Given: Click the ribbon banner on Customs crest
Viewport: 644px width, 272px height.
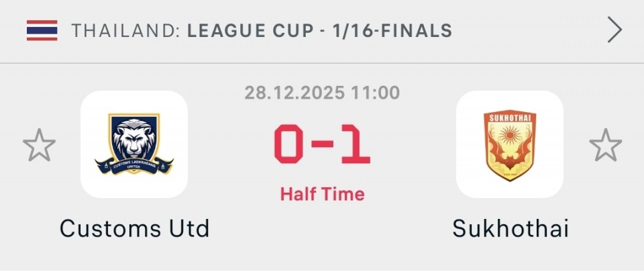Looking at the screenshot, I should tap(134, 165).
